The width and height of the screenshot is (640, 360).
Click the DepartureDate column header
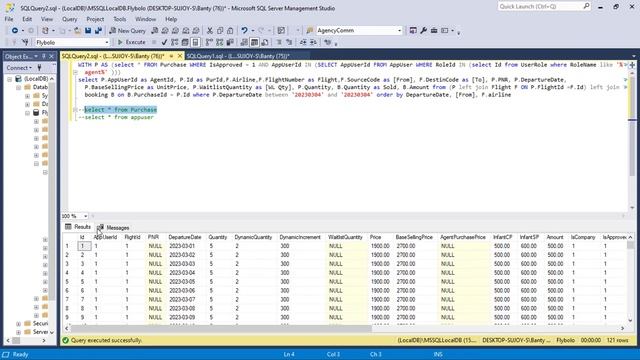(x=184, y=237)
